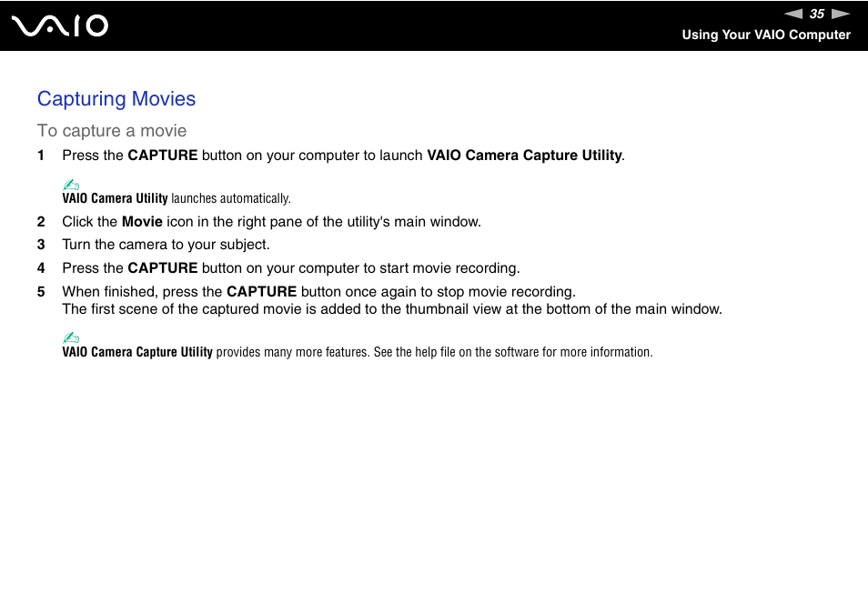Go to the previous page arrow
Image resolution: width=868 pixels, height=613 pixels.
(x=792, y=14)
